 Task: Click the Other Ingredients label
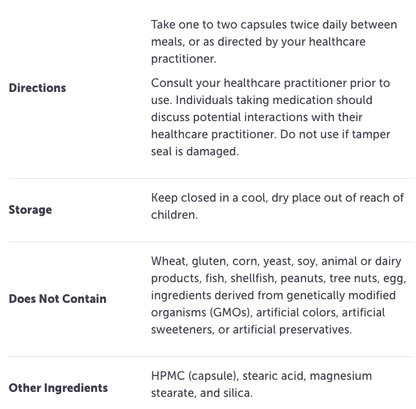(58, 388)
